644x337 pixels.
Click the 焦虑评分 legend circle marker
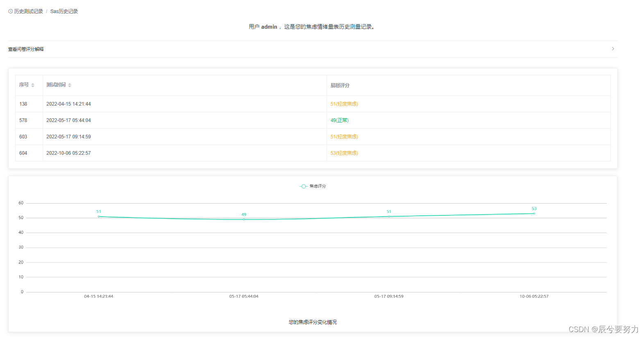pyautogui.click(x=304, y=186)
